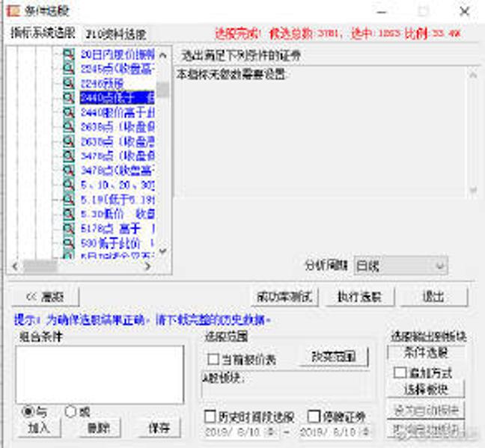Click the 成功率测试 button

[x=284, y=296]
